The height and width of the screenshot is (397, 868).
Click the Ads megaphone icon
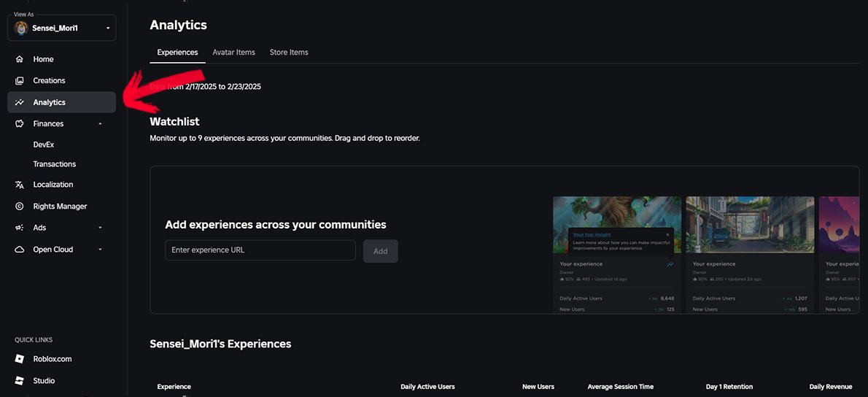(x=20, y=228)
